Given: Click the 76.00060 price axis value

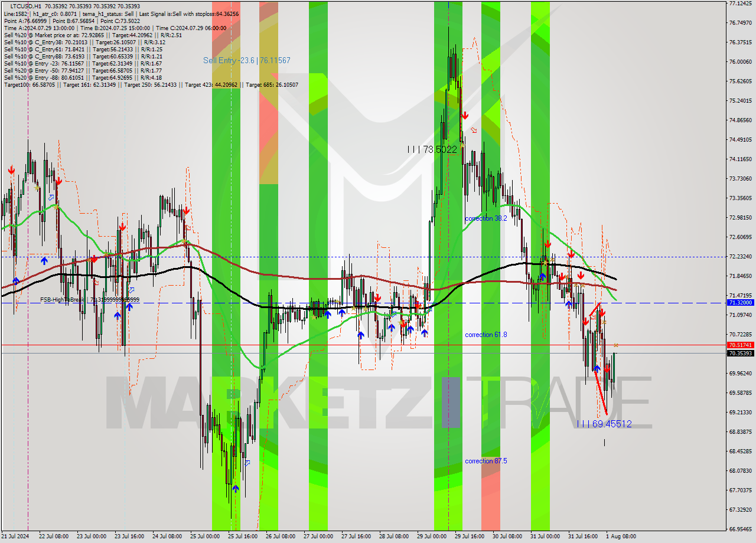Looking at the screenshot, I should click(740, 62).
